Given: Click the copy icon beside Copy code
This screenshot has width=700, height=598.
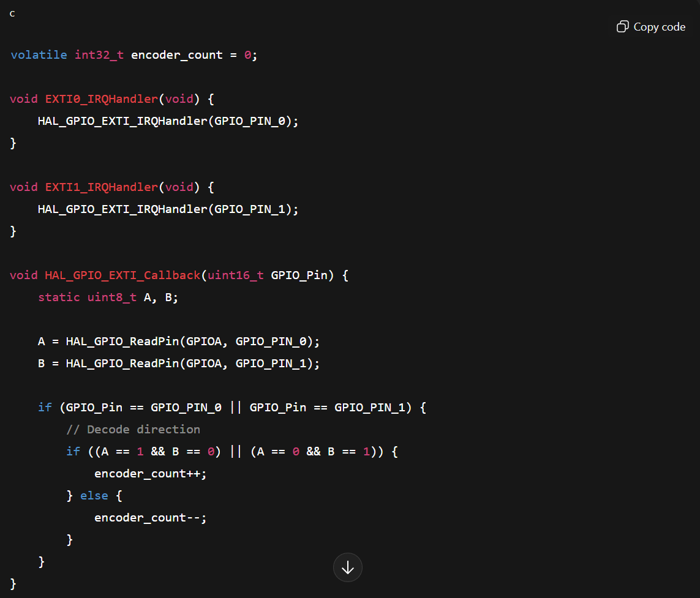Looking at the screenshot, I should click(622, 26).
